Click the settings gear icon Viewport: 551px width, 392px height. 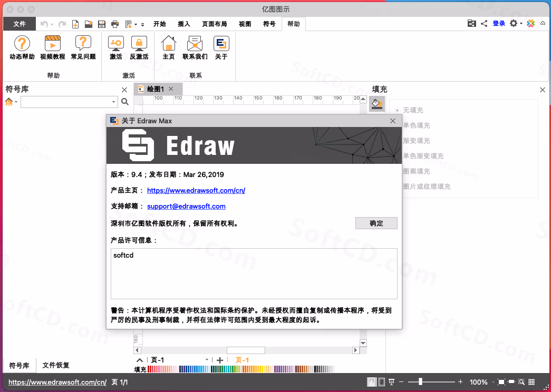[514, 24]
